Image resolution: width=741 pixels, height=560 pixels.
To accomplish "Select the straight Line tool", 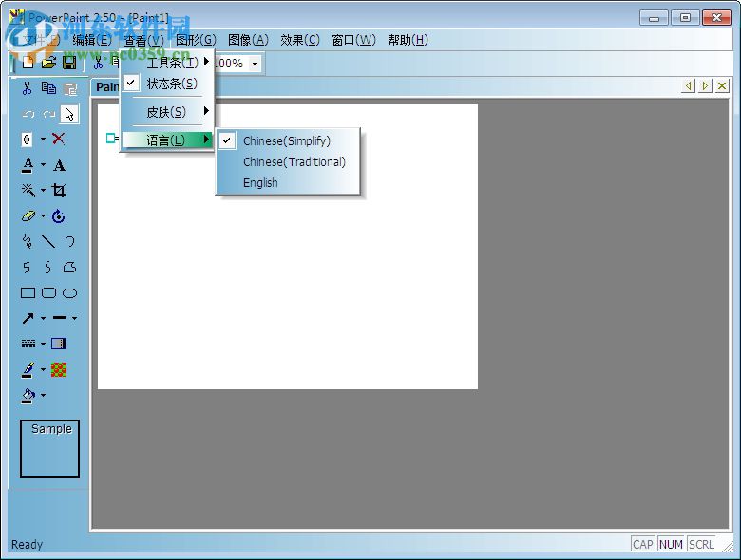I will [48, 242].
